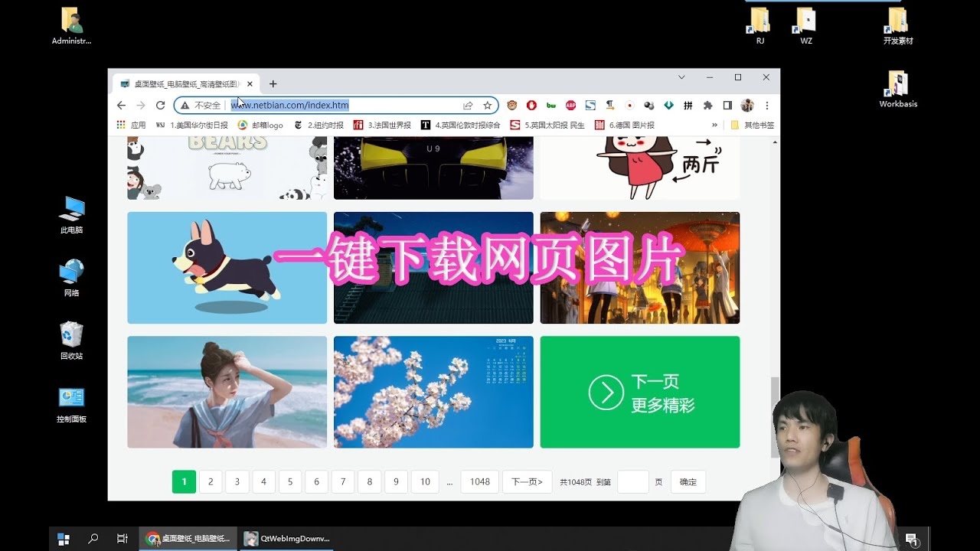The image size is (980, 551).
Task: Click the 确定 page jump button
Action: 687,481
